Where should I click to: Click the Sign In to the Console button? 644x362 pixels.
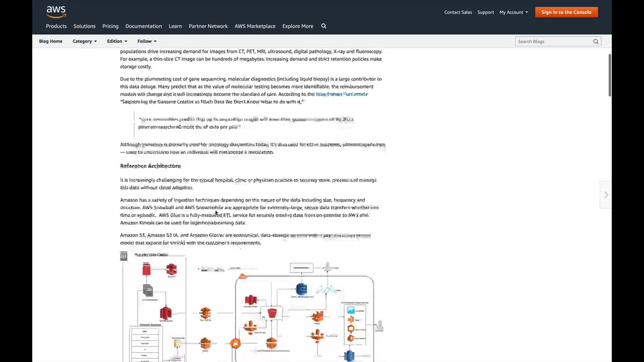pyautogui.click(x=567, y=12)
